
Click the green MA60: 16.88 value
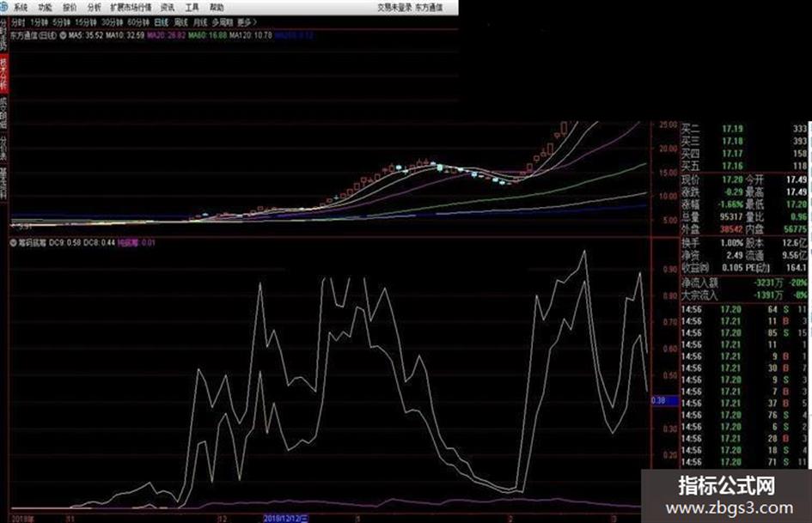pos(207,36)
